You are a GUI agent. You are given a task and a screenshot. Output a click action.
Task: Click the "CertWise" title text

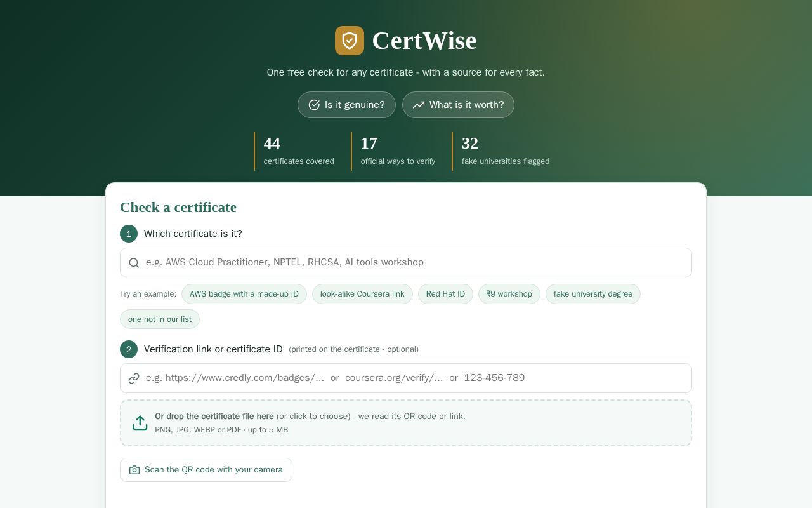tap(424, 41)
